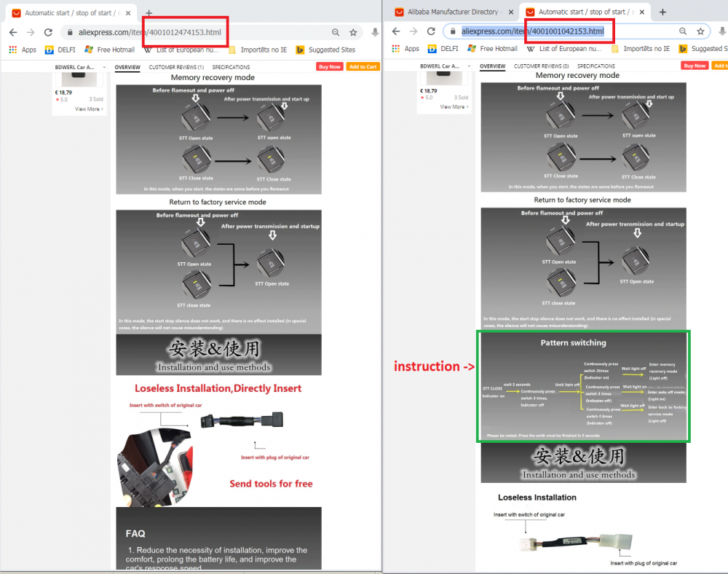728x574 pixels.
Task: Go back in right browser window
Action: [x=396, y=31]
